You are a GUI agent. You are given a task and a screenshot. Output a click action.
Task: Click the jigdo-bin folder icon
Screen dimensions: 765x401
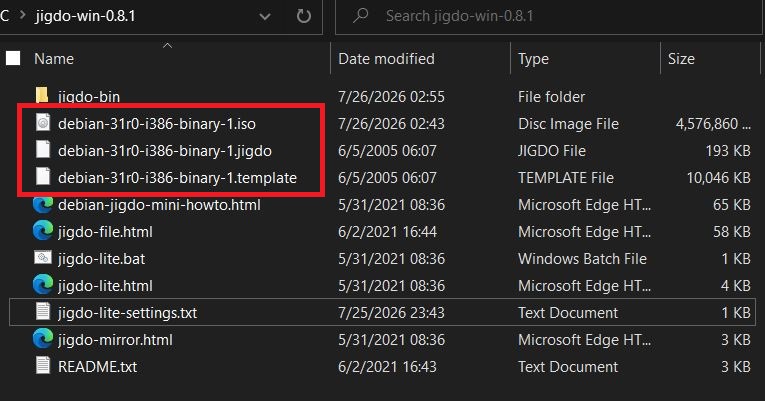pyautogui.click(x=42, y=95)
